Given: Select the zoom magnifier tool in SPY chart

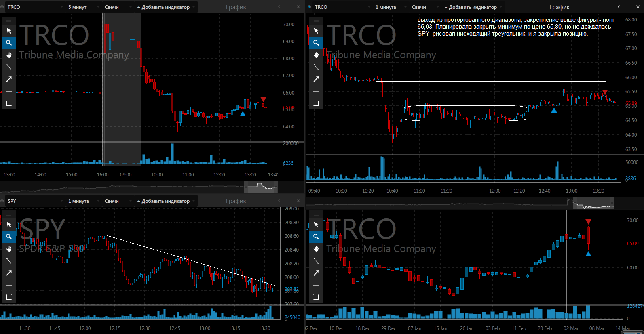Looking at the screenshot, I should coord(9,237).
